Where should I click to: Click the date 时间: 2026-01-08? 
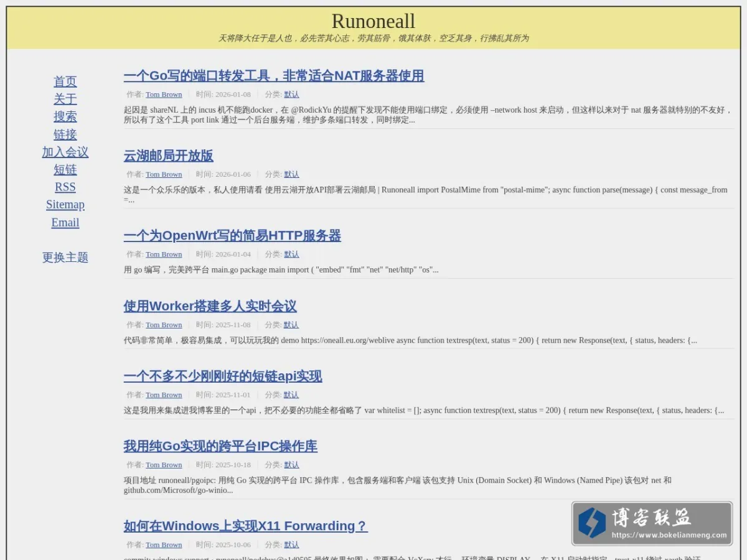(223, 95)
